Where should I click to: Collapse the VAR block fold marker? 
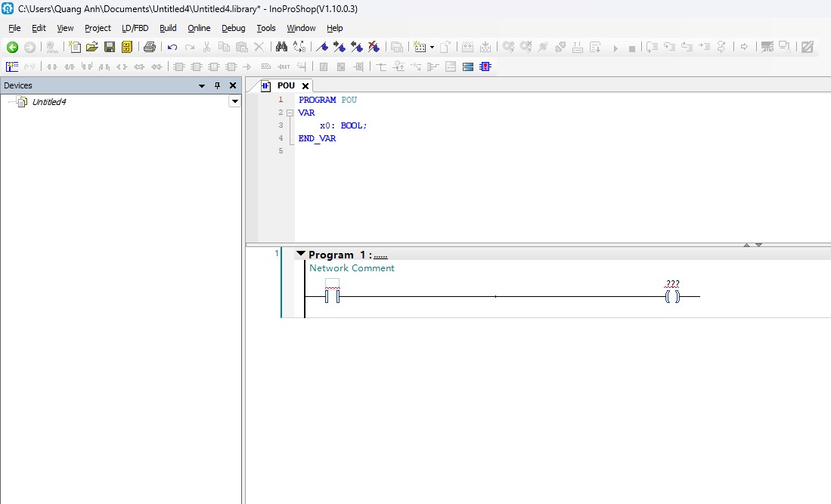(290, 113)
